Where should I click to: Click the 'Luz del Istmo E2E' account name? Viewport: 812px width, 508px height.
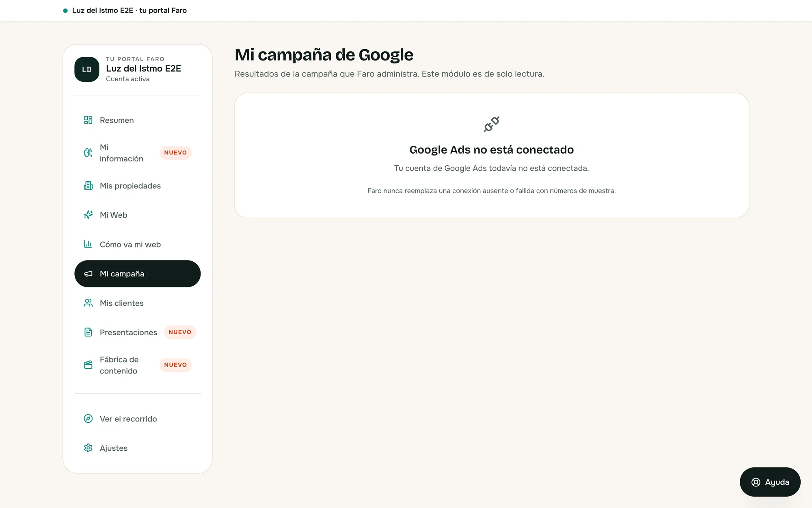click(143, 69)
